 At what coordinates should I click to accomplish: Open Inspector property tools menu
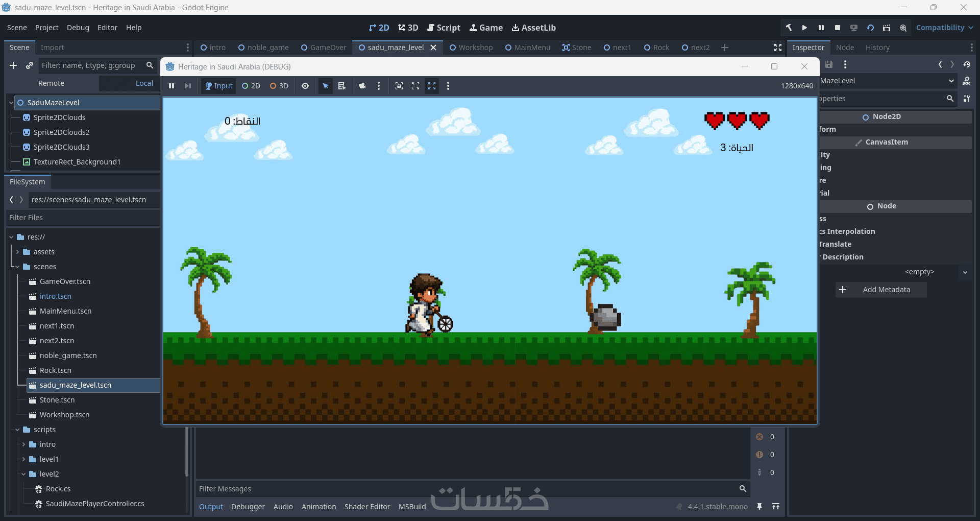[967, 99]
